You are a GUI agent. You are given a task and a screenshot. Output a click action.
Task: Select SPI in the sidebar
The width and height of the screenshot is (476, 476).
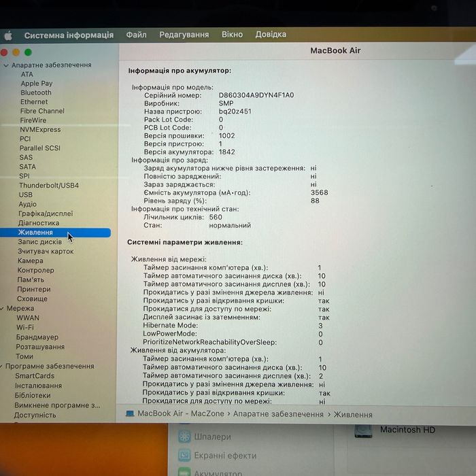pos(24,176)
